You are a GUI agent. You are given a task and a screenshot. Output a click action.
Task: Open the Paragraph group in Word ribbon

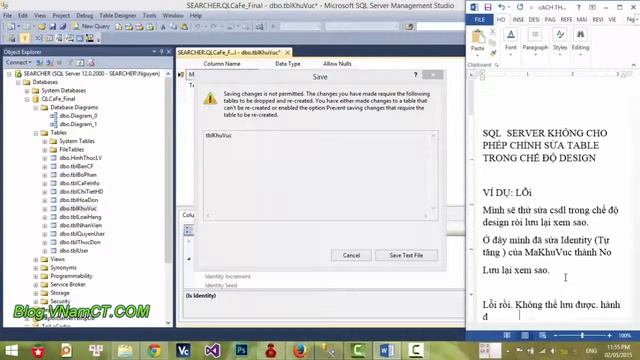click(535, 42)
